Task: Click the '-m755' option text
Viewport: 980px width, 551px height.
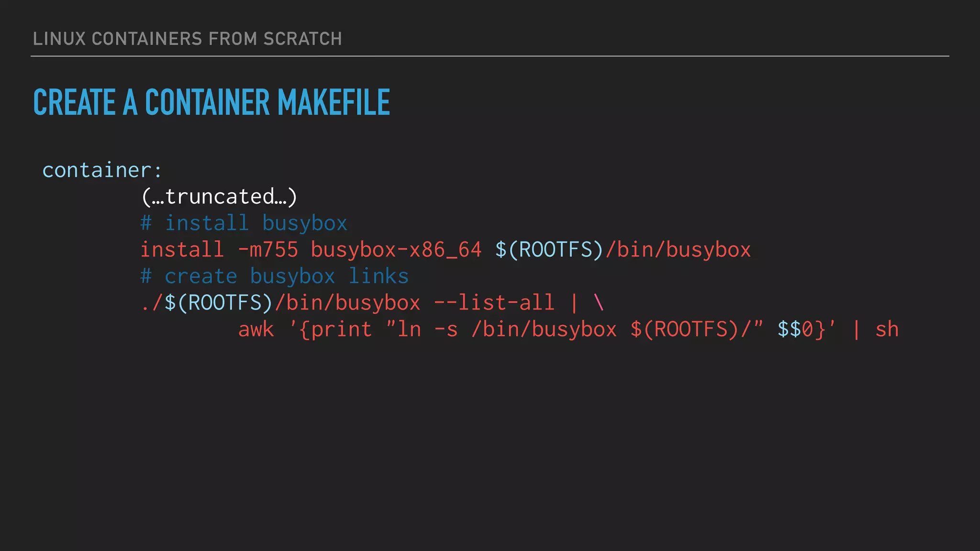Action: click(x=267, y=250)
